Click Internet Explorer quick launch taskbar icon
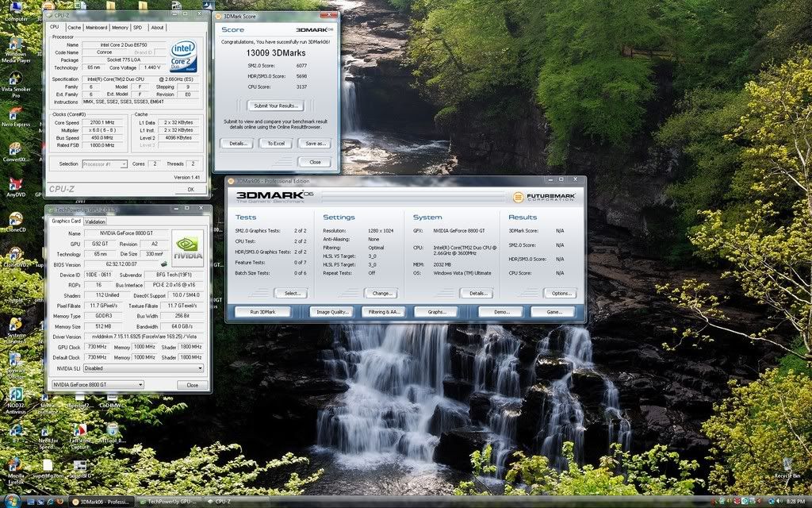812x508 pixels. coord(50,502)
